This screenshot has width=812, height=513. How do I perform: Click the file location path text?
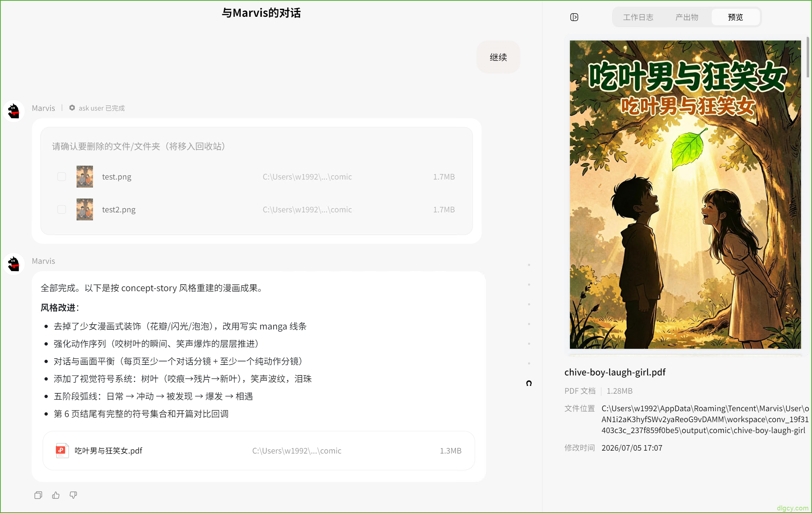705,419
